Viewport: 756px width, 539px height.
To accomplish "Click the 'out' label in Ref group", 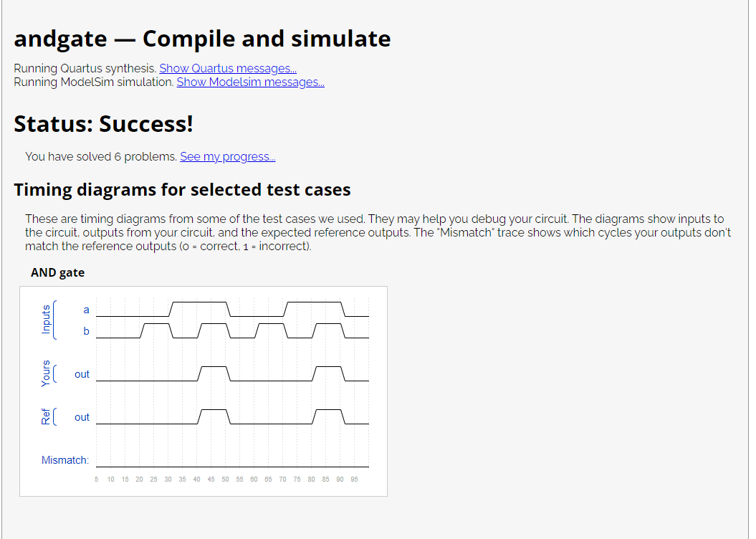I will [x=82, y=417].
